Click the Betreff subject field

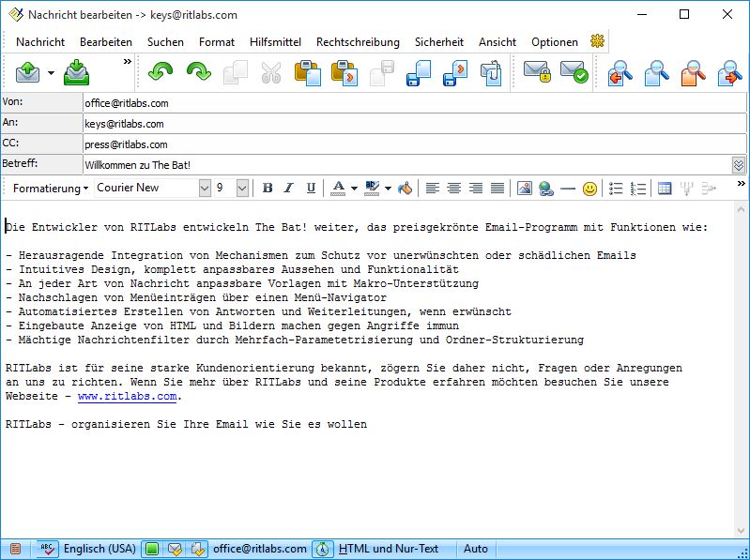(x=404, y=165)
